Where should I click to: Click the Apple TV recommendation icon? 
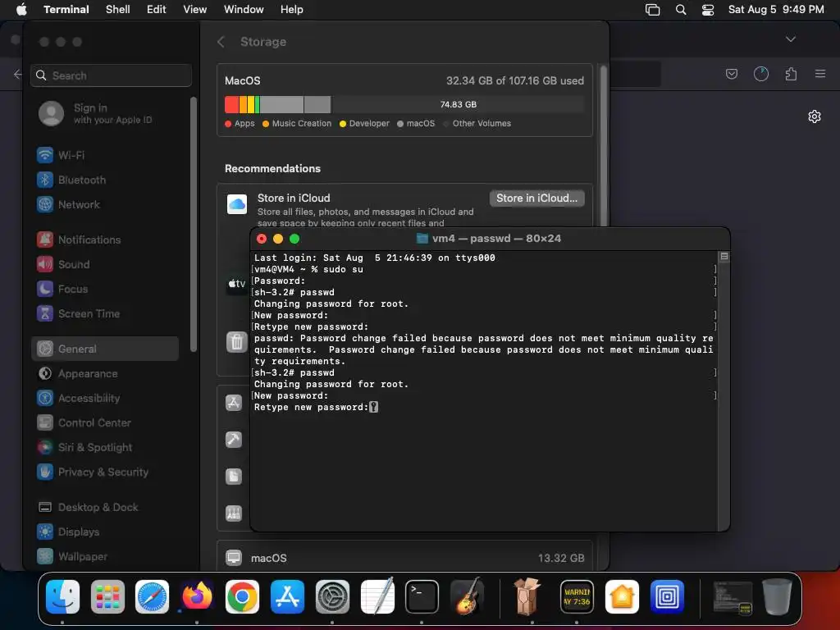237,284
